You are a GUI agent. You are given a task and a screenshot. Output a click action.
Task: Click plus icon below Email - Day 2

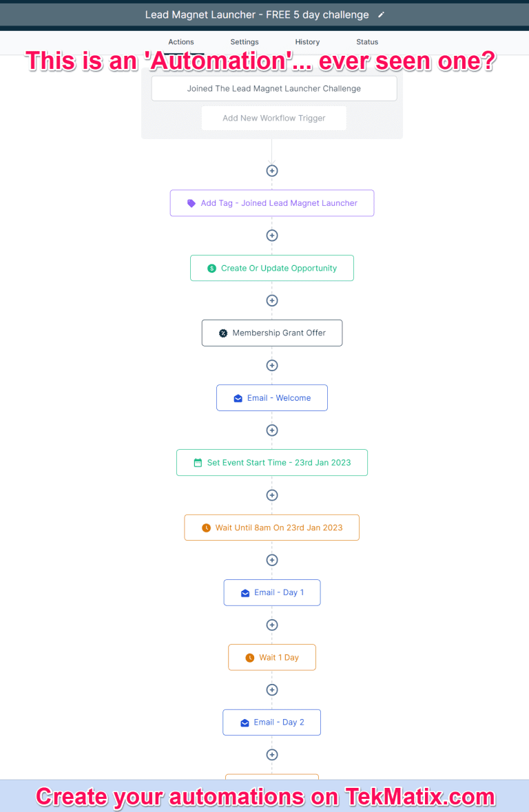272,755
